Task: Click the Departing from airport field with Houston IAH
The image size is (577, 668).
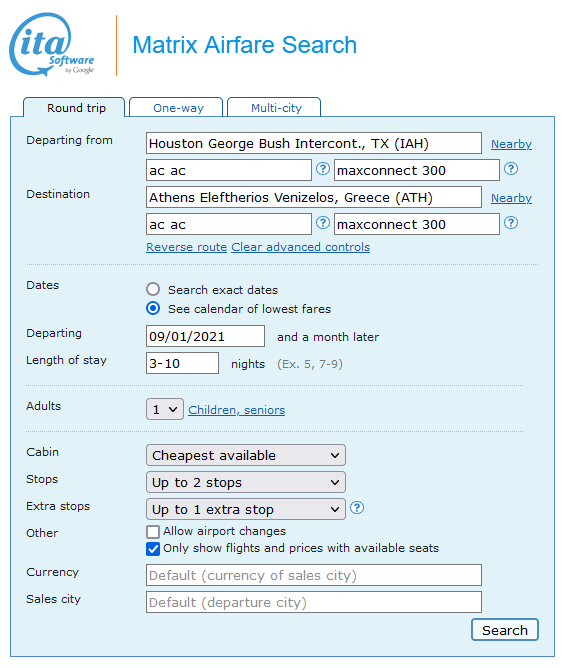Action: click(314, 143)
